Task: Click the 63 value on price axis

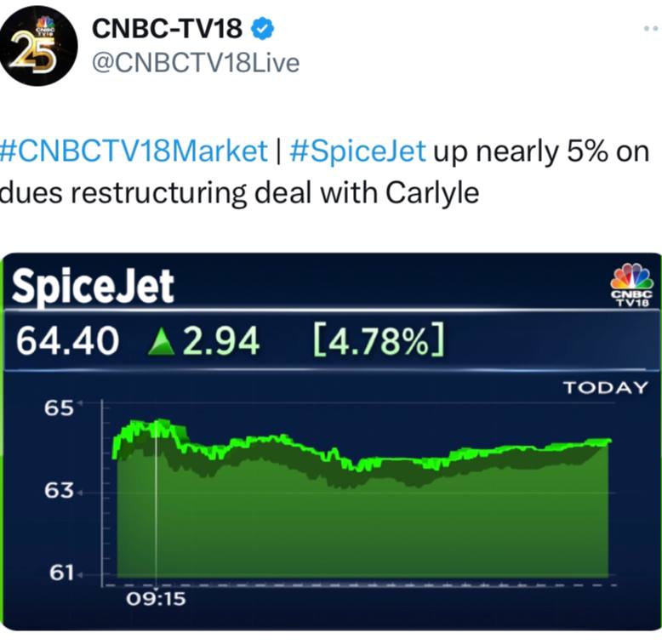Action: [59, 491]
